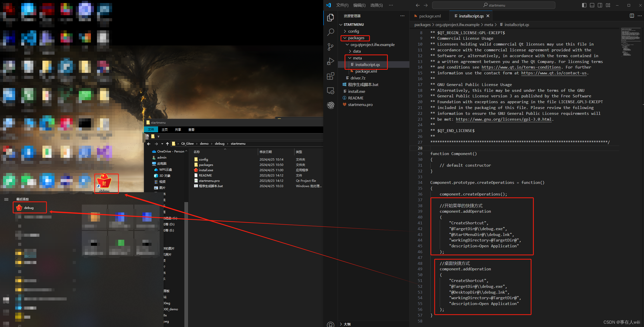Screen dimensions: 644x327
Task: Open Source Control view icon
Action: pos(331,47)
